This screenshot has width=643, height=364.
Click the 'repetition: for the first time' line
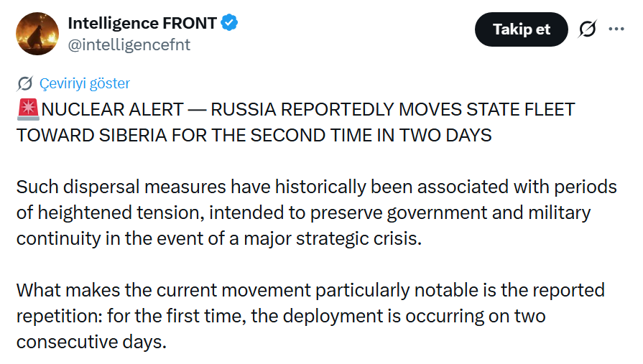tap(281, 317)
